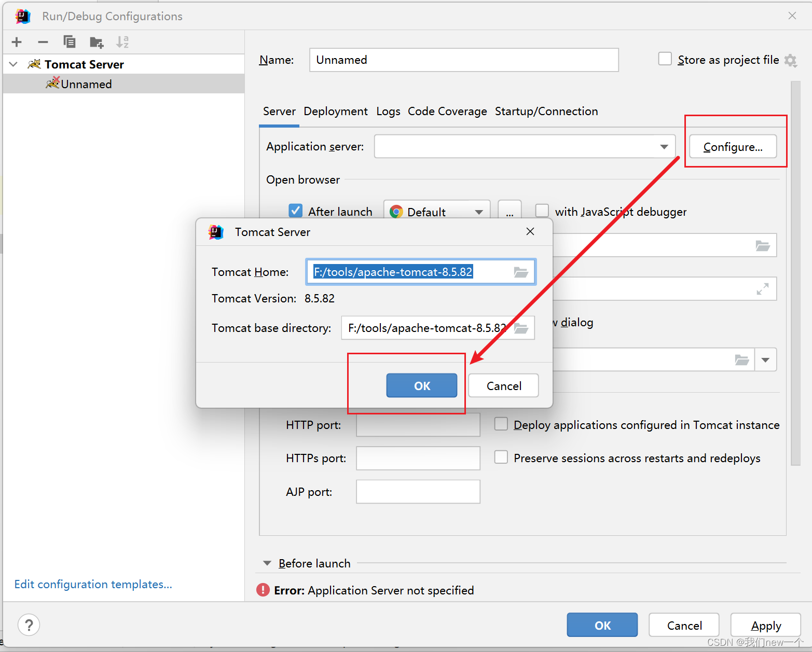This screenshot has width=812, height=652.
Task: Click the browse folder icon in Tomcat Home field
Action: (x=521, y=272)
